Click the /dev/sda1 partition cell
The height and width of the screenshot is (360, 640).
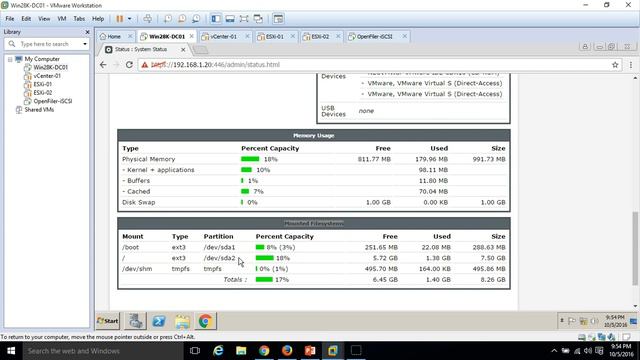[219, 247]
